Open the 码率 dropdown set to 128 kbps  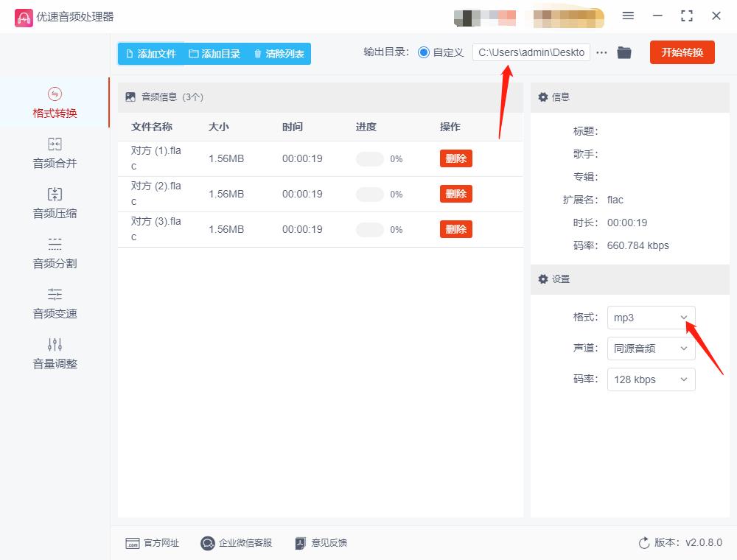point(651,379)
